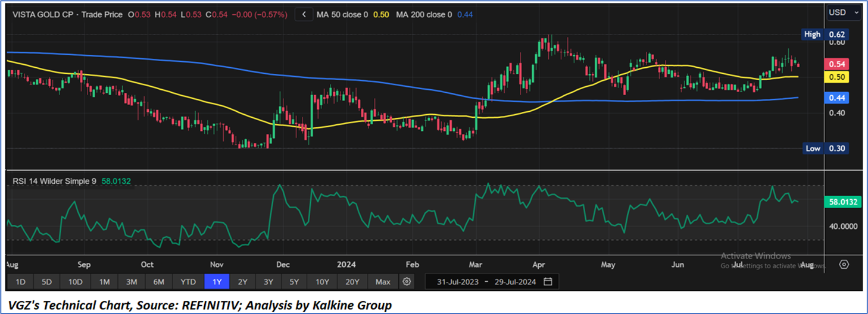This screenshot has width=868, height=314.
Task: Click the 3M range button
Action: click(x=132, y=281)
